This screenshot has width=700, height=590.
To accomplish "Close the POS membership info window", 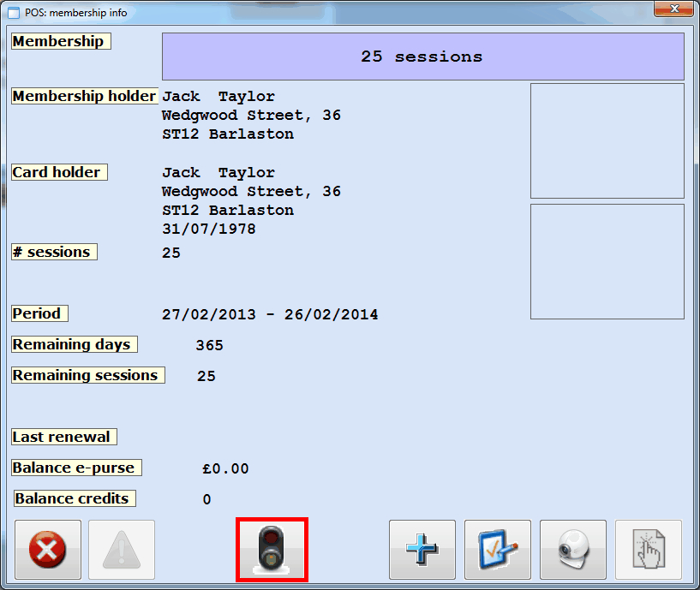I will [x=674, y=9].
